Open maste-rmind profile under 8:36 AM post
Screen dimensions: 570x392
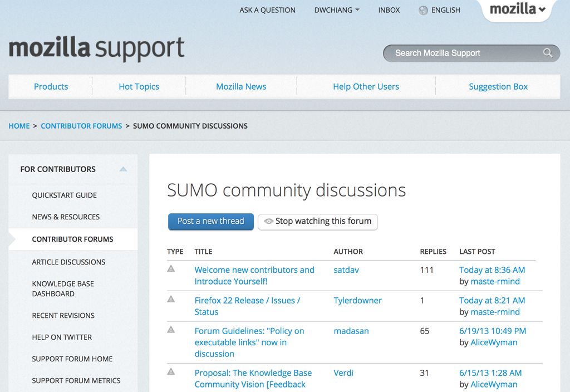(x=495, y=281)
